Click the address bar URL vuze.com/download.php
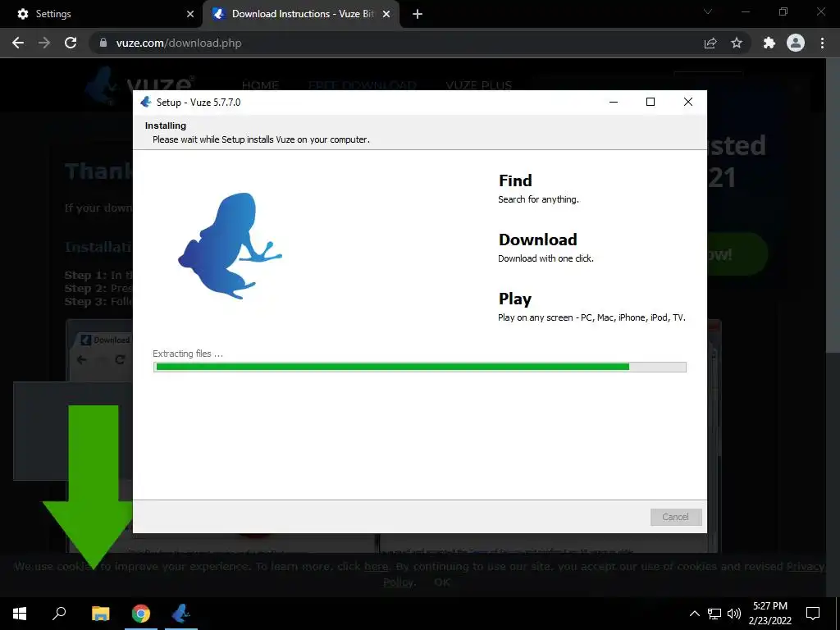840x630 pixels. pos(179,43)
